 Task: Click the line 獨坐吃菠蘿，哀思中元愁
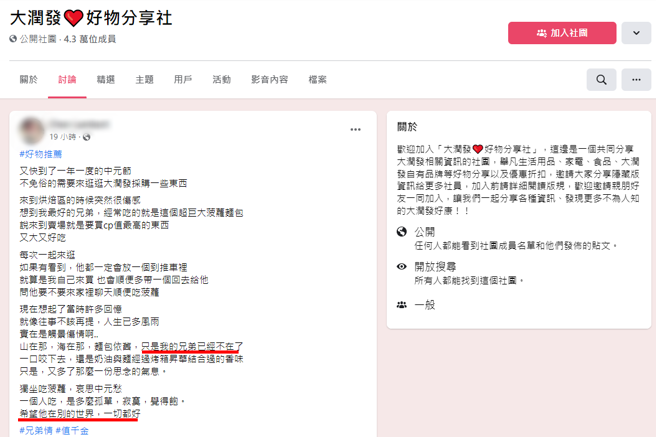point(71,388)
